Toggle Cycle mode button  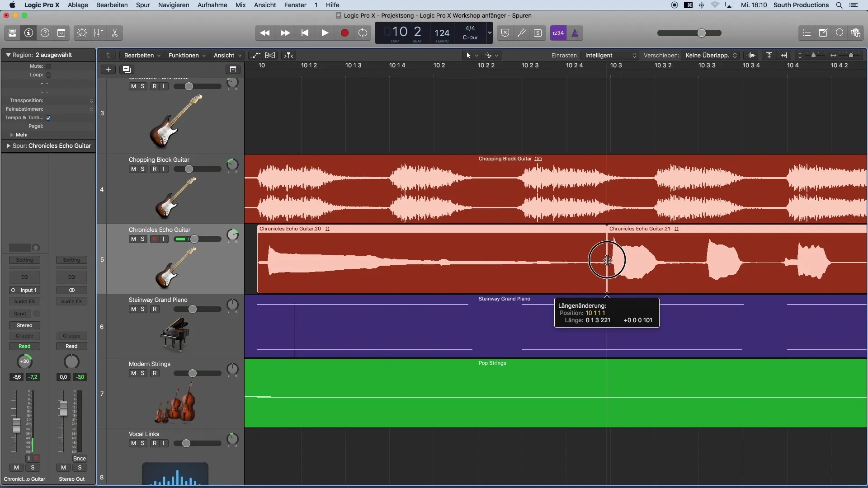click(363, 33)
